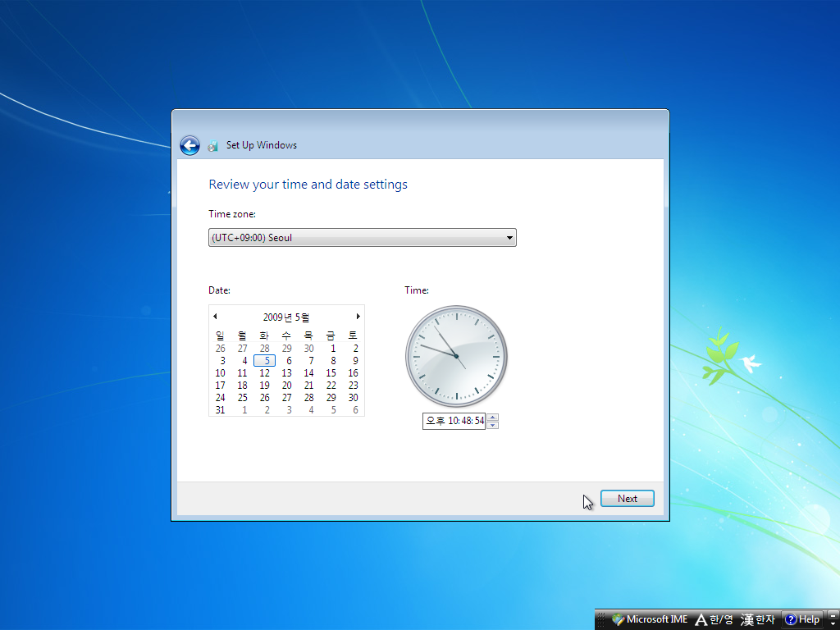This screenshot has width=840, height=630.
Task: Show next month in calendar
Action: (358, 316)
